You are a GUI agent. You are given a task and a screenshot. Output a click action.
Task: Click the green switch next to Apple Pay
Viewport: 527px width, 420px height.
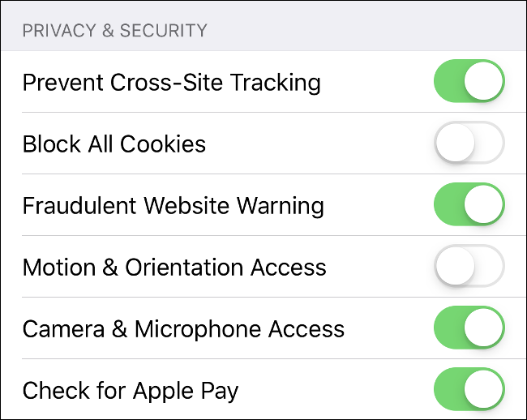click(x=469, y=390)
